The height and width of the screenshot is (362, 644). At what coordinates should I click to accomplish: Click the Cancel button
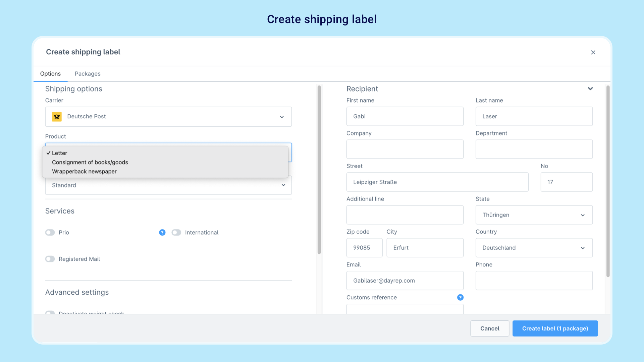pyautogui.click(x=490, y=328)
